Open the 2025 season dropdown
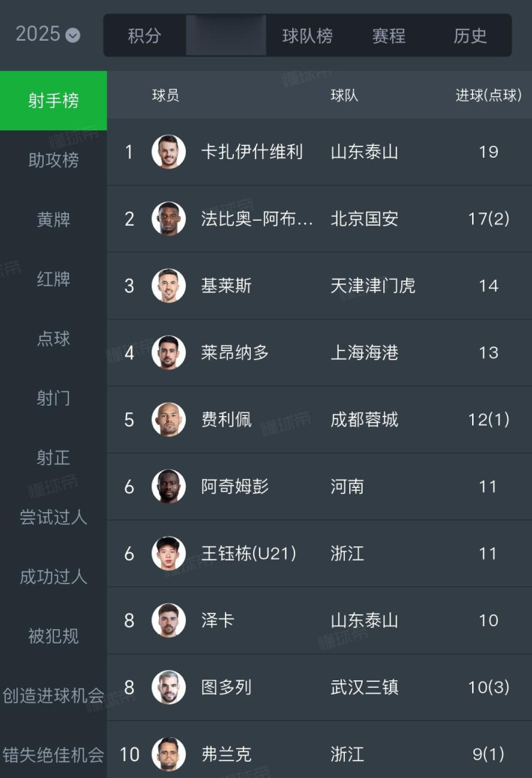Viewport: 532px width, 778px height. pos(48,34)
